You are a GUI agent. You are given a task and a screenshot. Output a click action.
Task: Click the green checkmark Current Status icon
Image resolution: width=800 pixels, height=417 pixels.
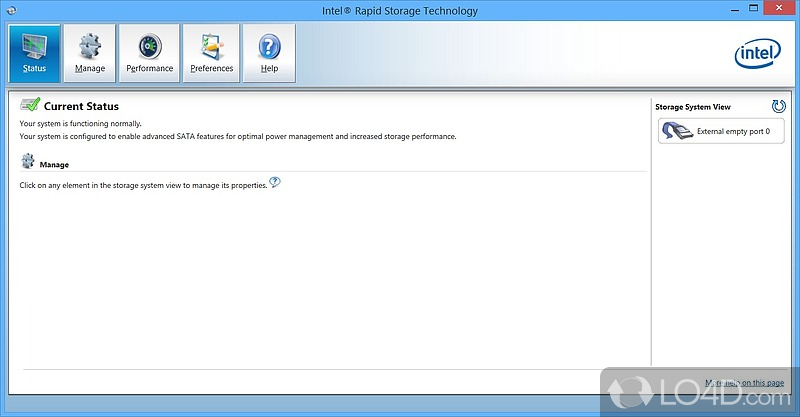coord(30,105)
